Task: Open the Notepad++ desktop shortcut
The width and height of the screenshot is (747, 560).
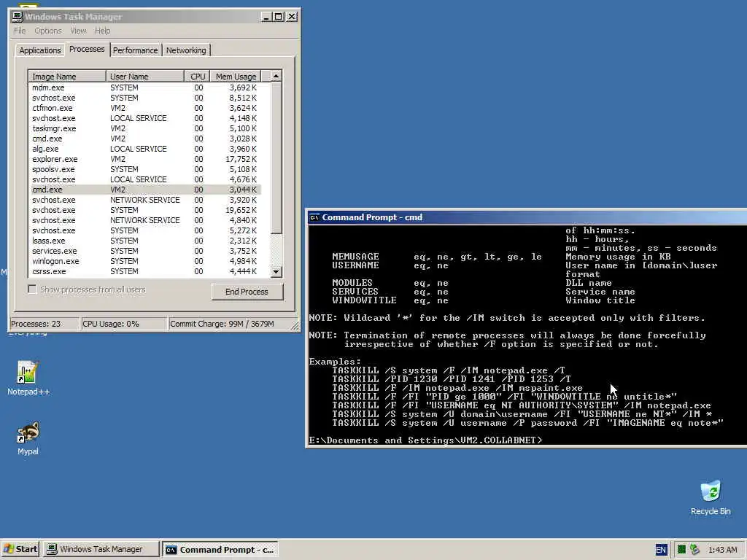Action: pos(28,378)
